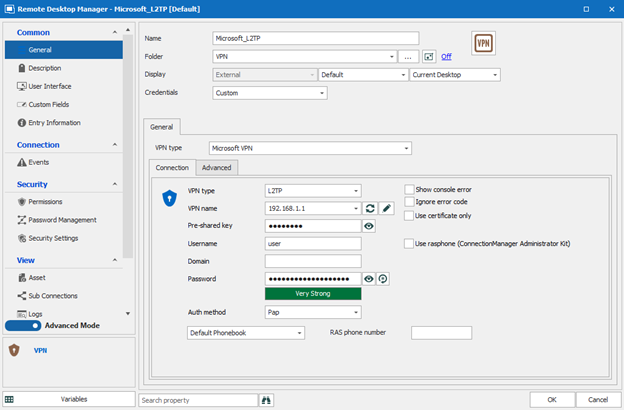This screenshot has width=624, height=410.
Task: Click the folder picker icon beside Off
Action: 429,57
